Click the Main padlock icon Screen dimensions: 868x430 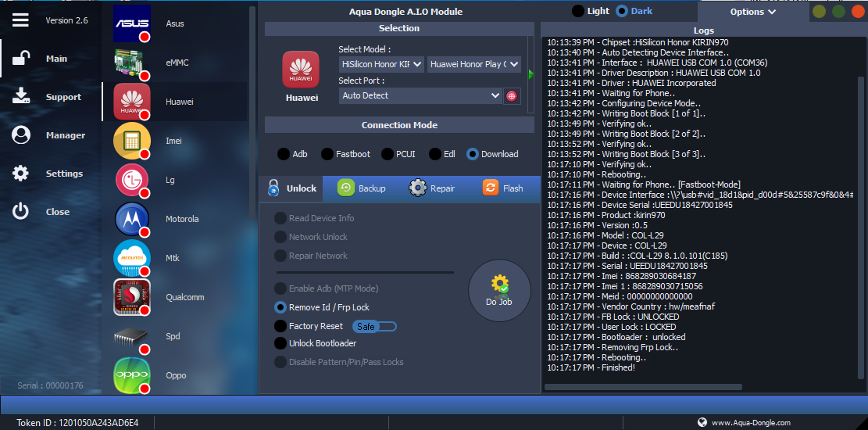[x=21, y=58]
